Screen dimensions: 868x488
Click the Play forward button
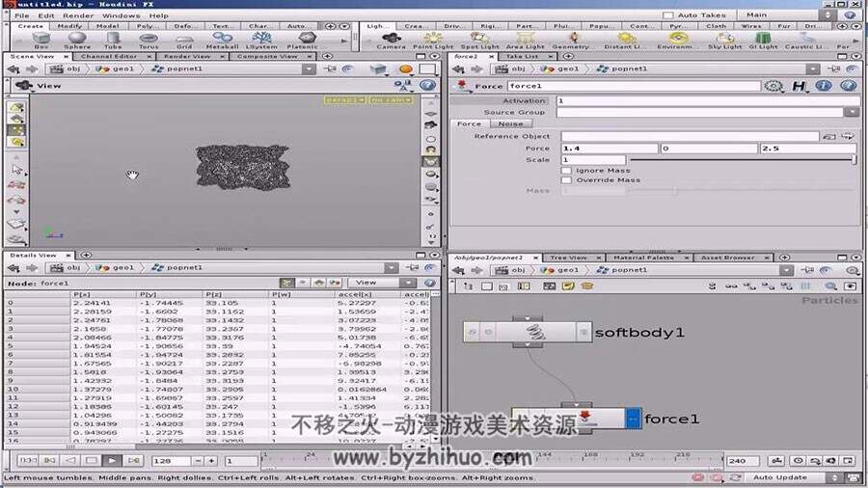112,460
